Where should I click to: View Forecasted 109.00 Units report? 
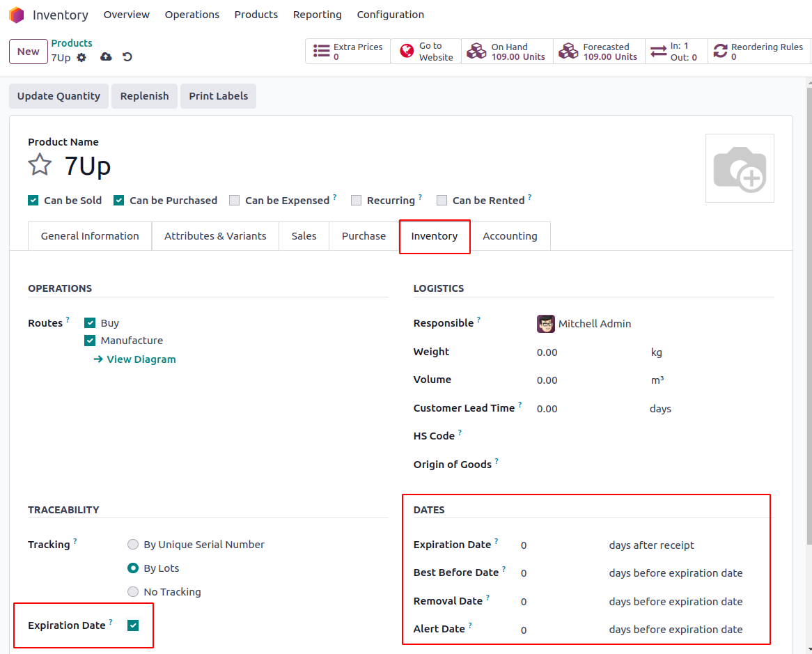[x=599, y=52]
